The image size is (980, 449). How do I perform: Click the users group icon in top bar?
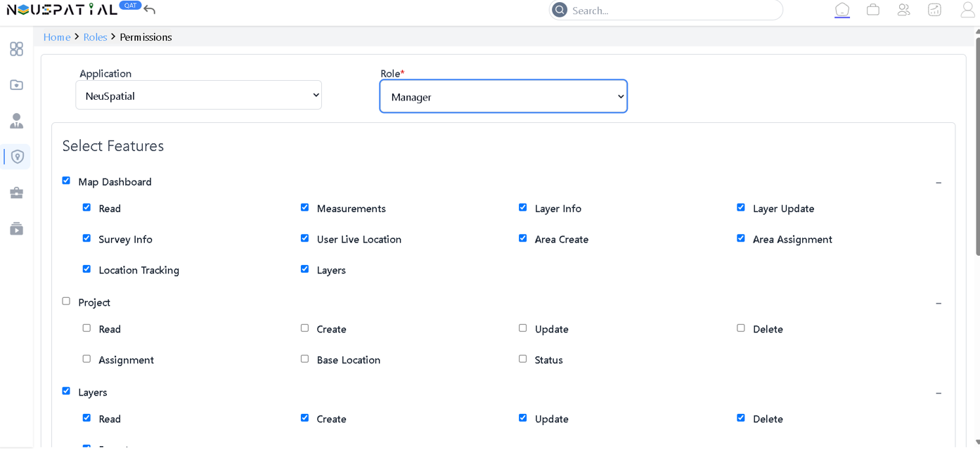[x=903, y=10]
